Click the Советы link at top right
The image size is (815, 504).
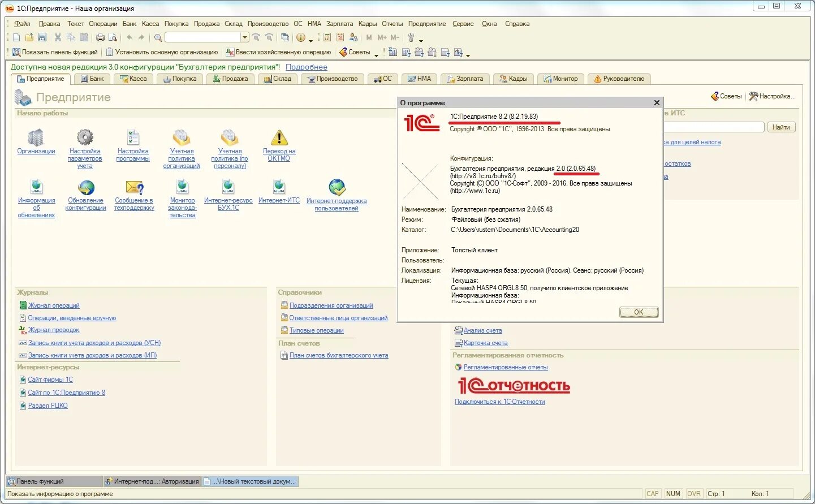(x=727, y=96)
